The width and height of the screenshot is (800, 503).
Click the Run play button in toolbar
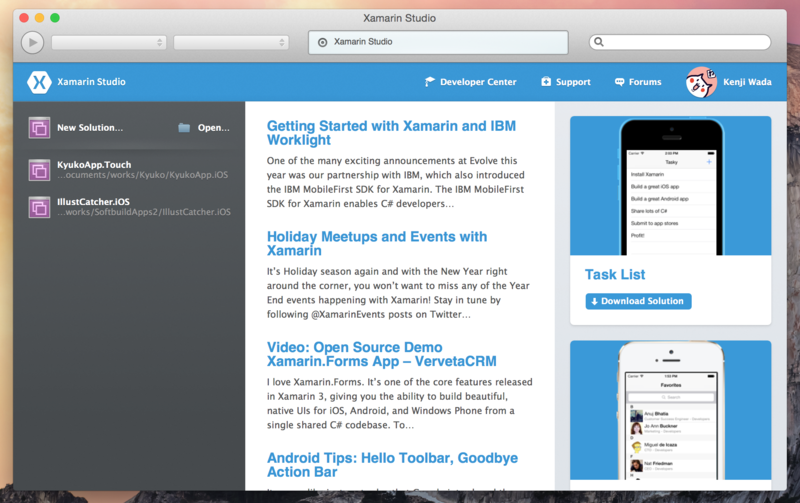tap(33, 42)
